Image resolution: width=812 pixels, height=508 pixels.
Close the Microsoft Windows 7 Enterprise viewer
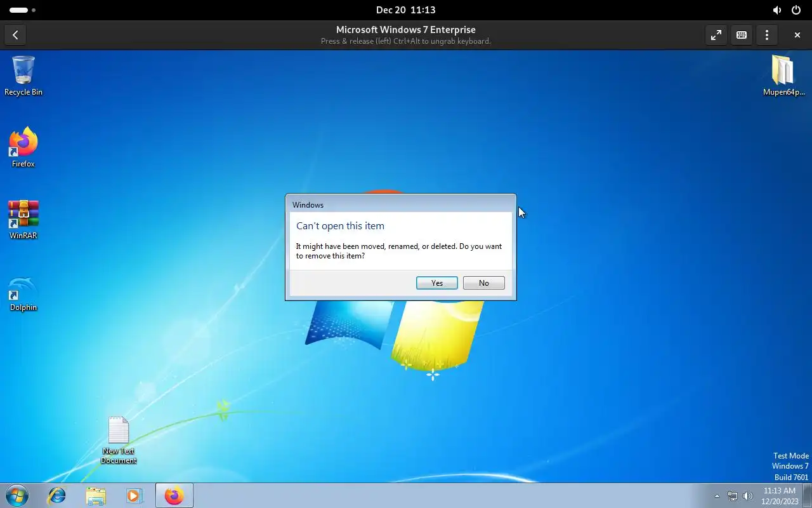pyautogui.click(x=797, y=35)
